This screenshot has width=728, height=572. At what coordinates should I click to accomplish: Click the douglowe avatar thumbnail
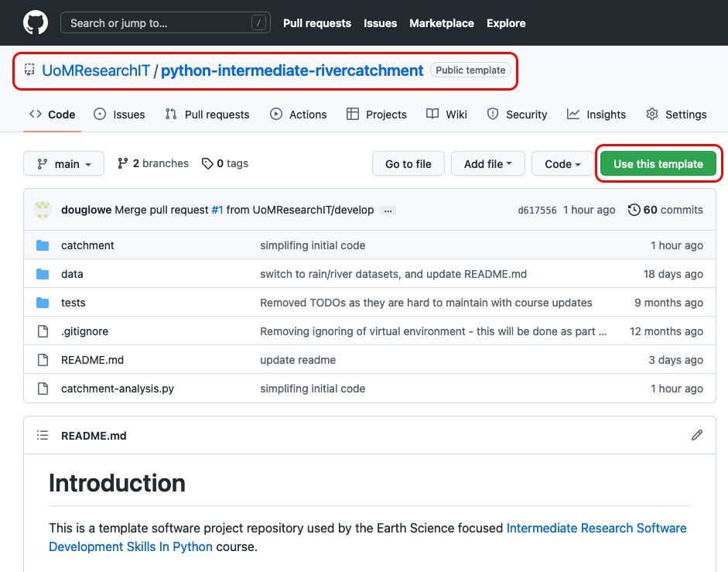pyautogui.click(x=43, y=210)
